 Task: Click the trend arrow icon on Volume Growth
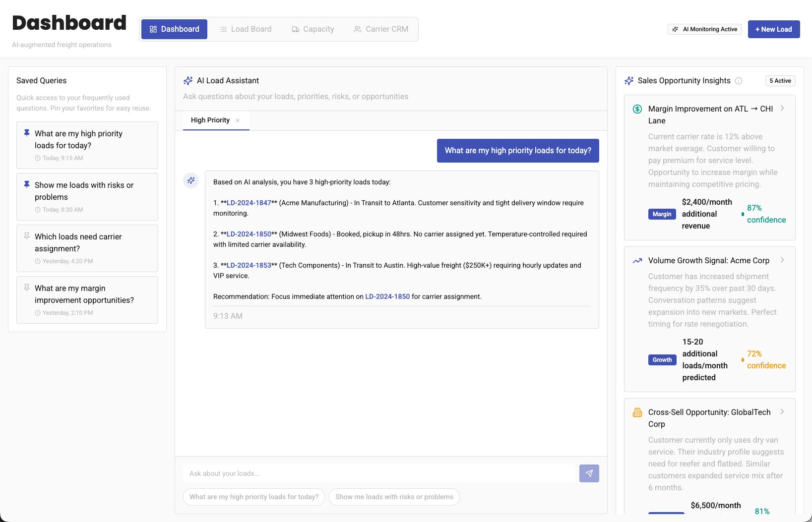(637, 261)
